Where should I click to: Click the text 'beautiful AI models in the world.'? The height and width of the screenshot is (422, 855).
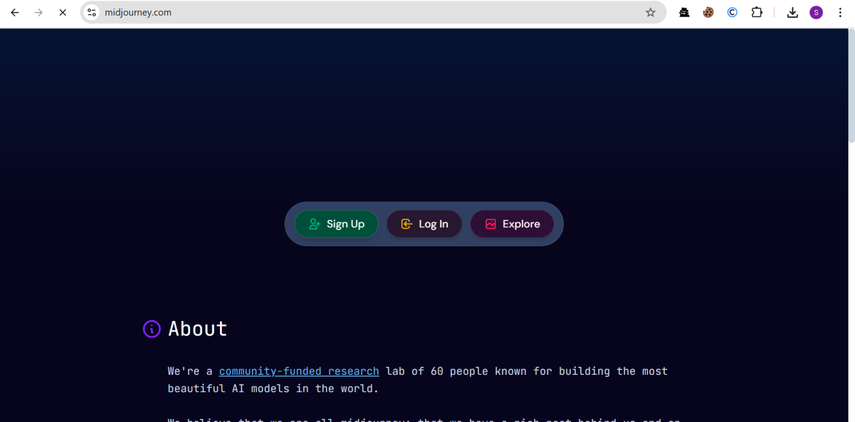tap(273, 389)
